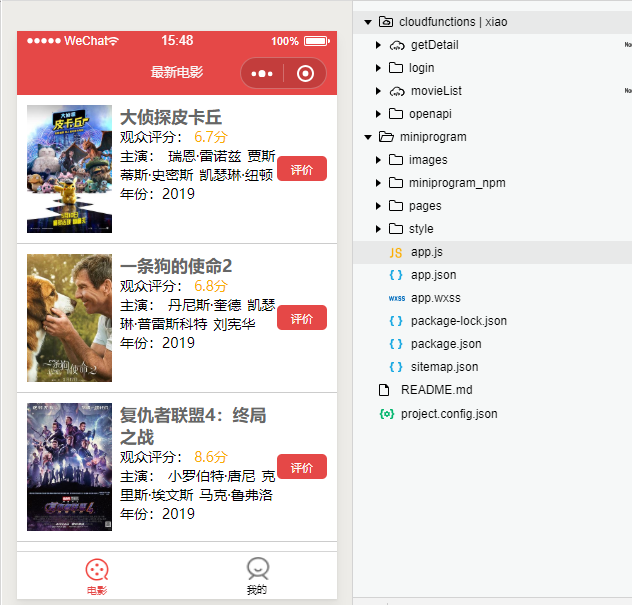Image resolution: width=632 pixels, height=605 pixels.
Task: Expand the style folder arrow
Action: tap(378, 229)
